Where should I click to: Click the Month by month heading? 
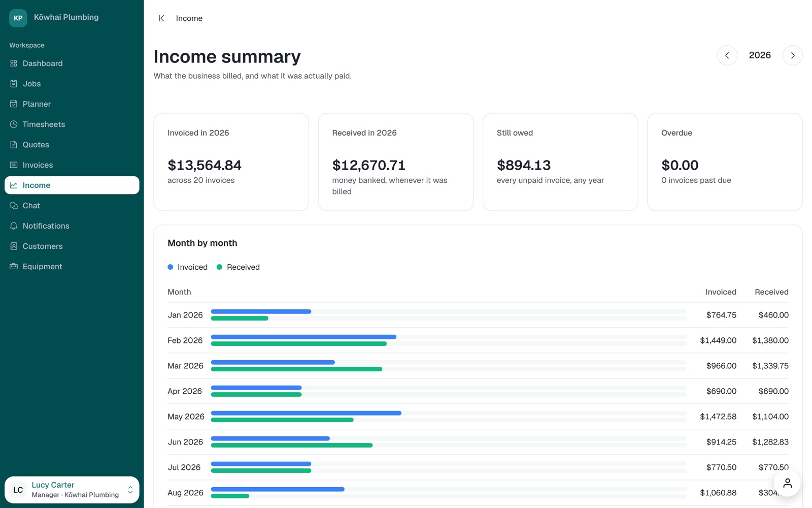[202, 243]
